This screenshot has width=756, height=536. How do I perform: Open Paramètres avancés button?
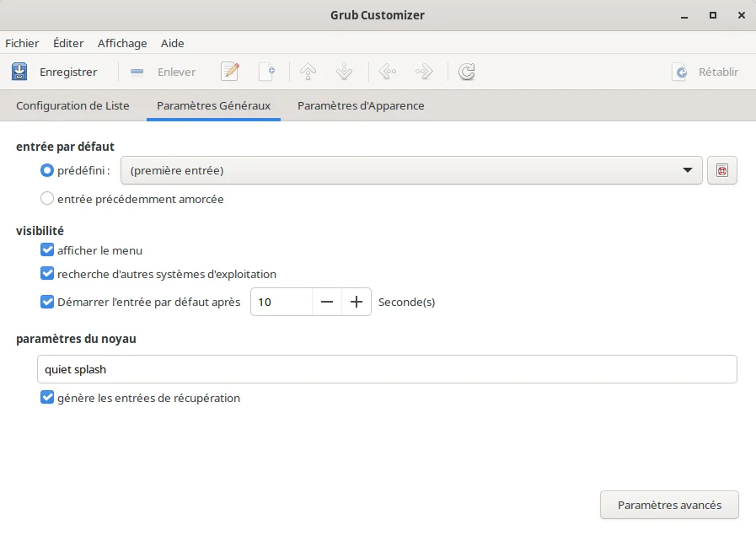click(x=669, y=505)
